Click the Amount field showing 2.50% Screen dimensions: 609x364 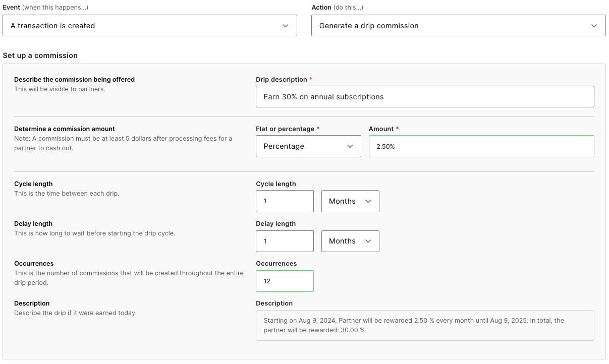coord(481,146)
